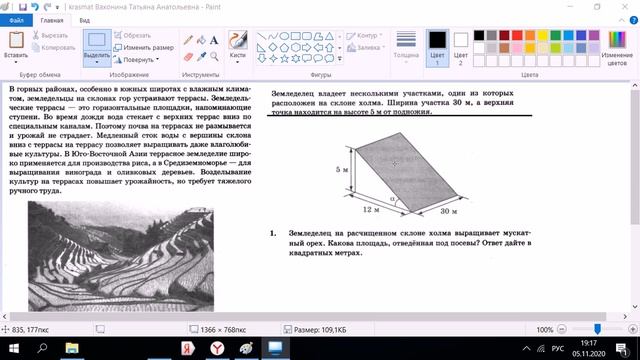Pick the yellow color swatch
Screen dimensions: 640x360
point(542,36)
